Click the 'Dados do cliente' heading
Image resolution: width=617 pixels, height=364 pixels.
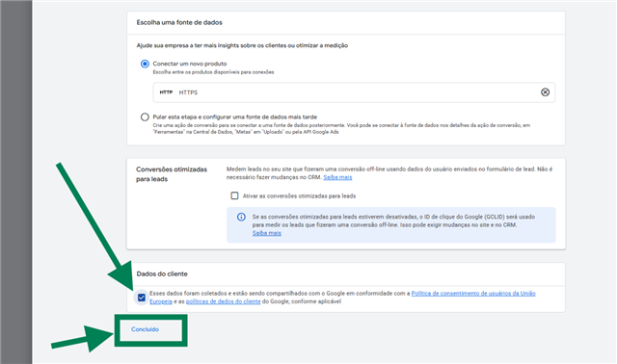[162, 273]
